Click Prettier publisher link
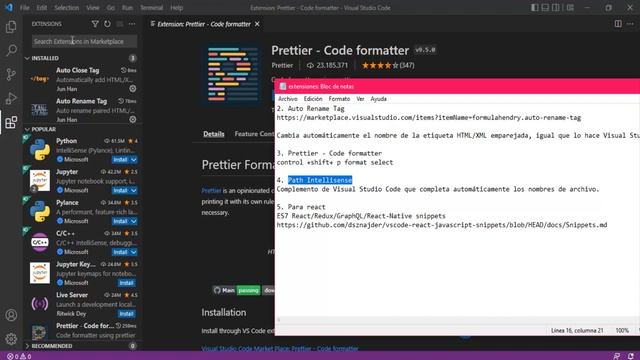The height and width of the screenshot is (360, 640). (282, 65)
